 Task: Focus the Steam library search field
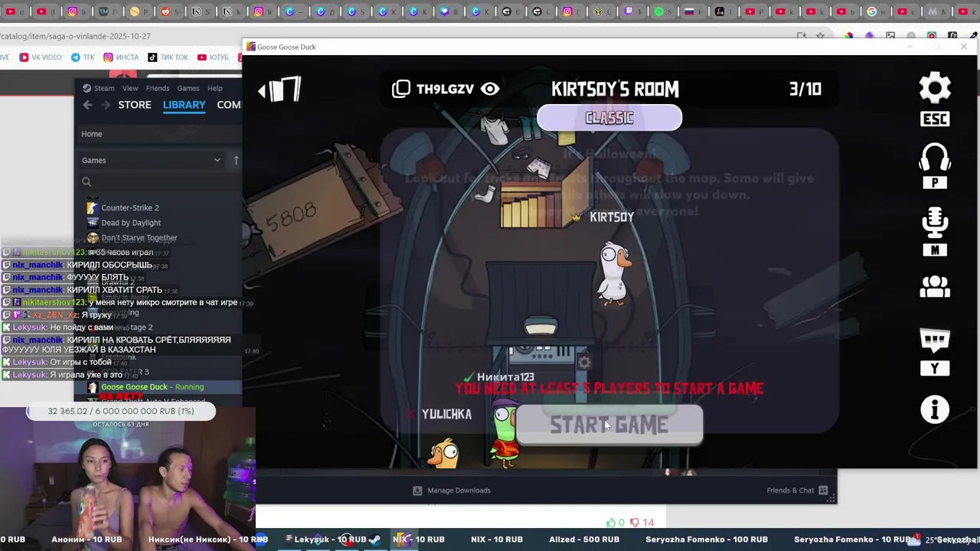161,181
